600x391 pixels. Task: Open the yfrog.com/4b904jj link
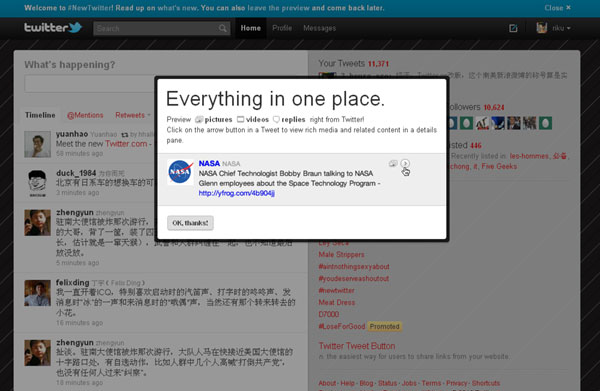click(x=236, y=193)
